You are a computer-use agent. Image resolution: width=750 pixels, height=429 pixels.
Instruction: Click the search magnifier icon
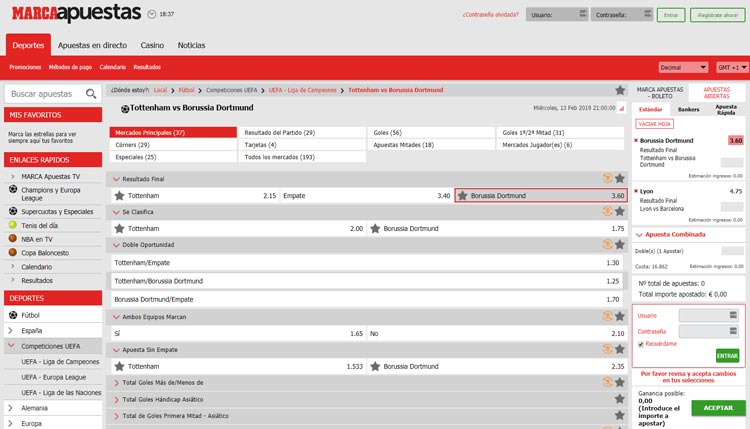[91, 94]
